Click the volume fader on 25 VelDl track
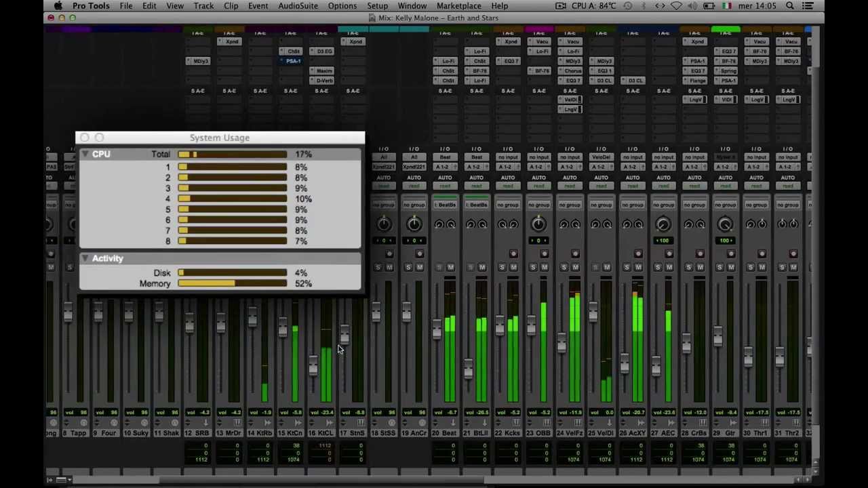Image resolution: width=868 pixels, height=488 pixels. [x=593, y=313]
